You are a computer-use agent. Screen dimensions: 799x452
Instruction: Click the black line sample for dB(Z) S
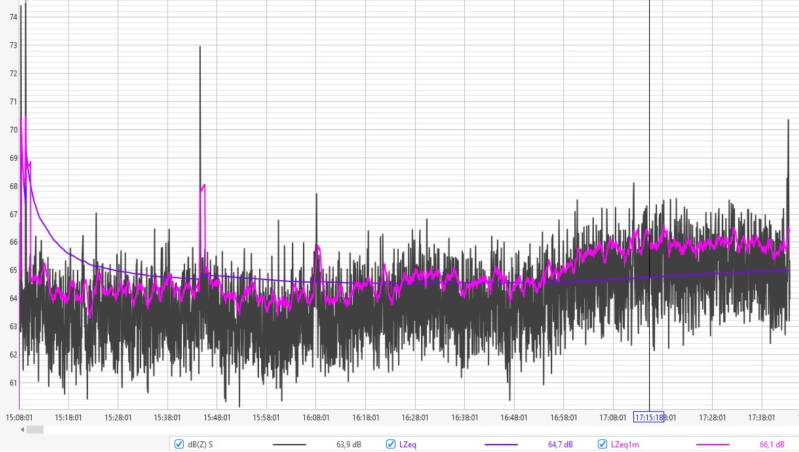pos(289,444)
